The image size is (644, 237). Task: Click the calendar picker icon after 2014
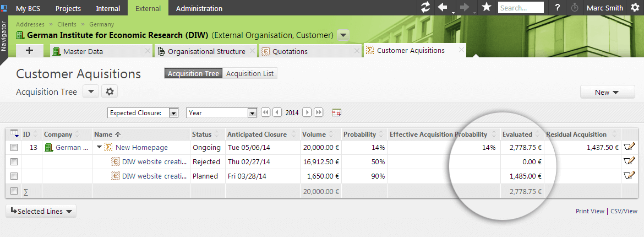click(x=337, y=112)
